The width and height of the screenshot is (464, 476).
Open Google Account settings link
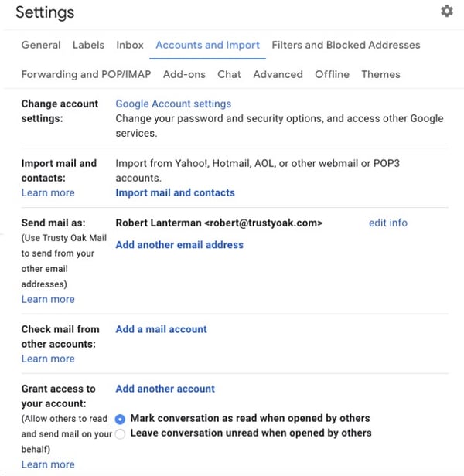(x=173, y=104)
